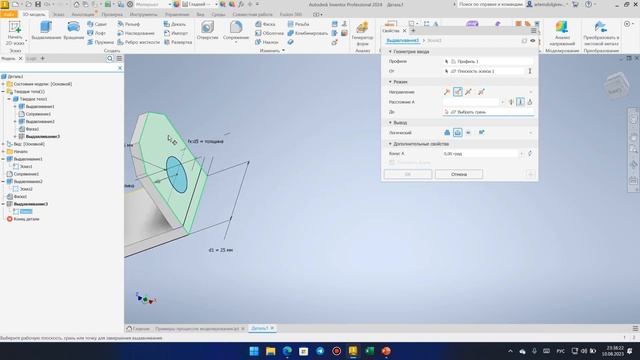Screen dimensions: 640x360
Task: Set direction to Symmetric in properties panel
Action: pyautogui.click(x=469, y=92)
